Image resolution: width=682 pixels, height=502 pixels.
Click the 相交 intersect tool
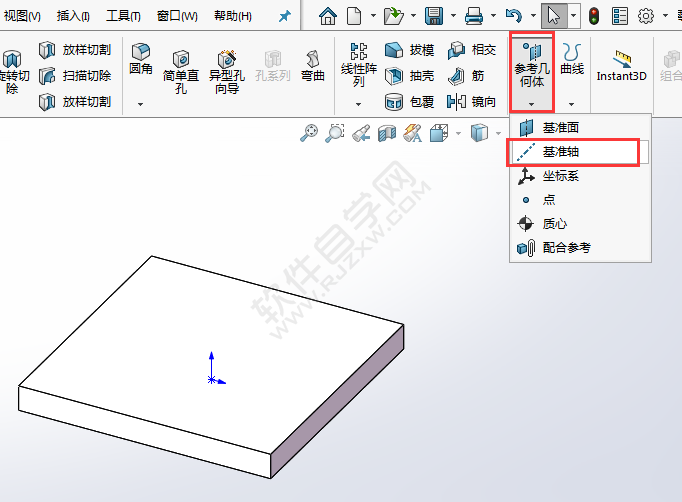pyautogui.click(x=472, y=50)
